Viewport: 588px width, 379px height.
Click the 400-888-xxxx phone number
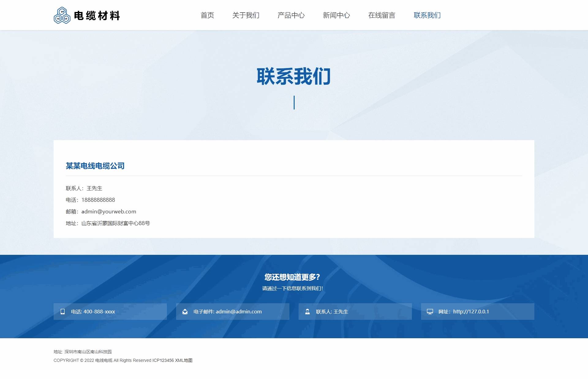[99, 311]
